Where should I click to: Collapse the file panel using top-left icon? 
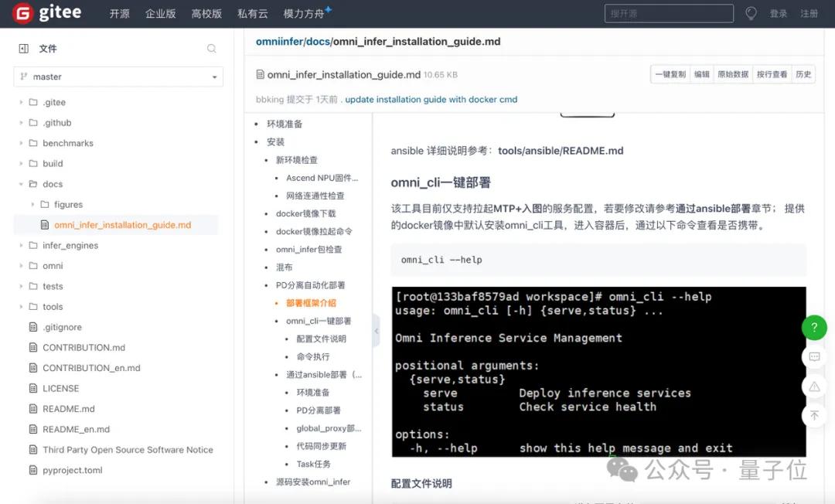(x=23, y=49)
